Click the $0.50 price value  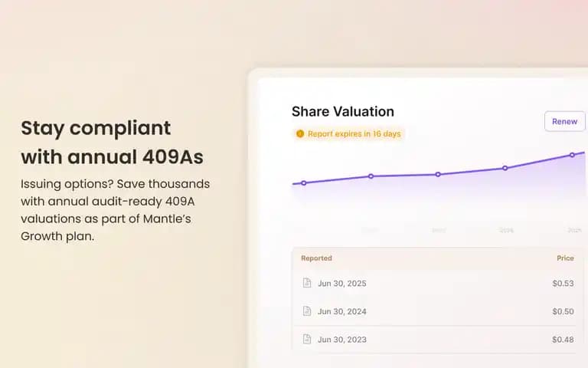pos(563,311)
